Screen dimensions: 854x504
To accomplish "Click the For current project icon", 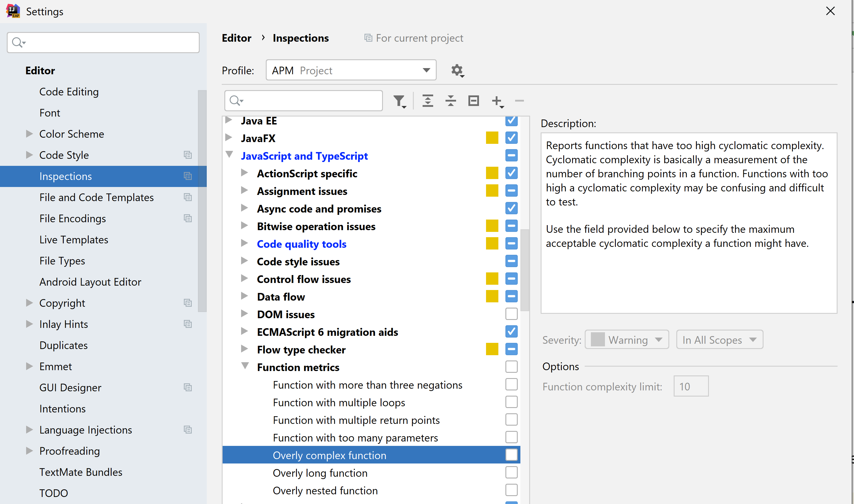I will click(x=368, y=38).
